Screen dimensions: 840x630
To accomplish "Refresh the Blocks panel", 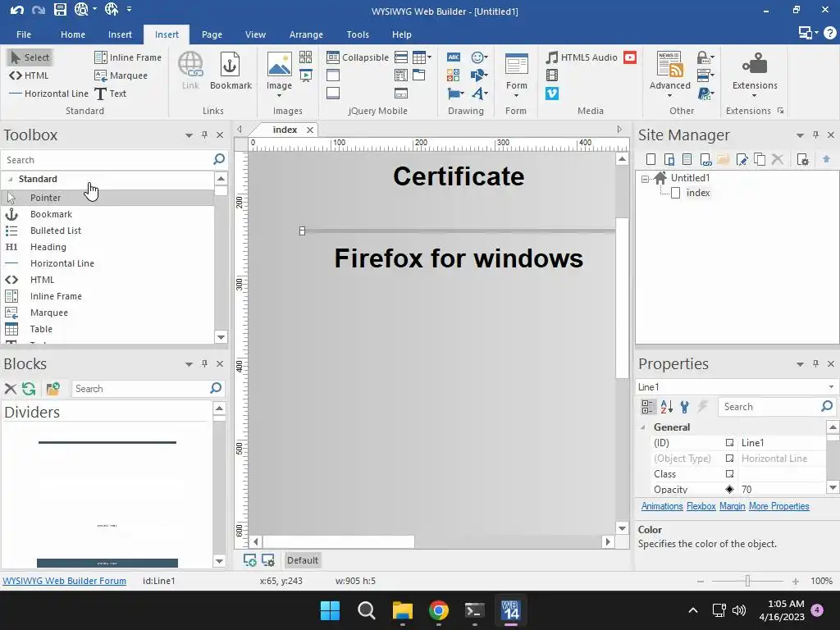I will [x=29, y=388].
